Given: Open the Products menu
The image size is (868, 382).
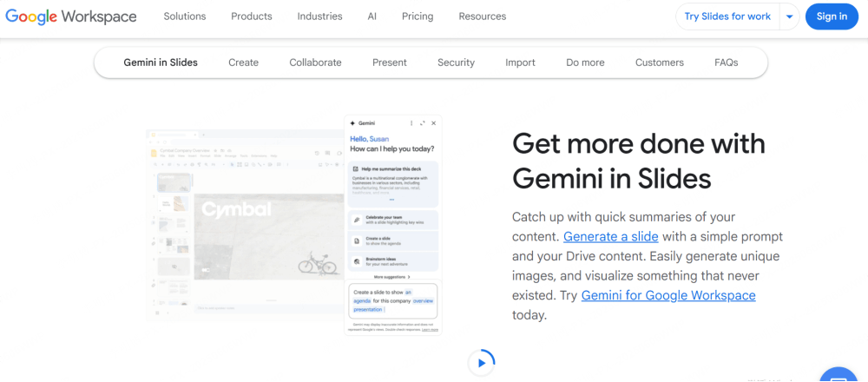Looking at the screenshot, I should [x=252, y=16].
